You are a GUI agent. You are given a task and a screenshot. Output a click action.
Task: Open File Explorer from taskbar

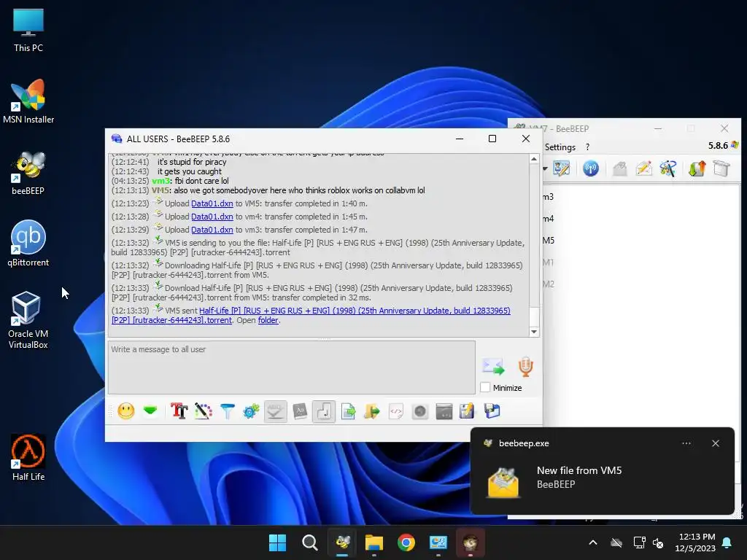[x=374, y=542]
